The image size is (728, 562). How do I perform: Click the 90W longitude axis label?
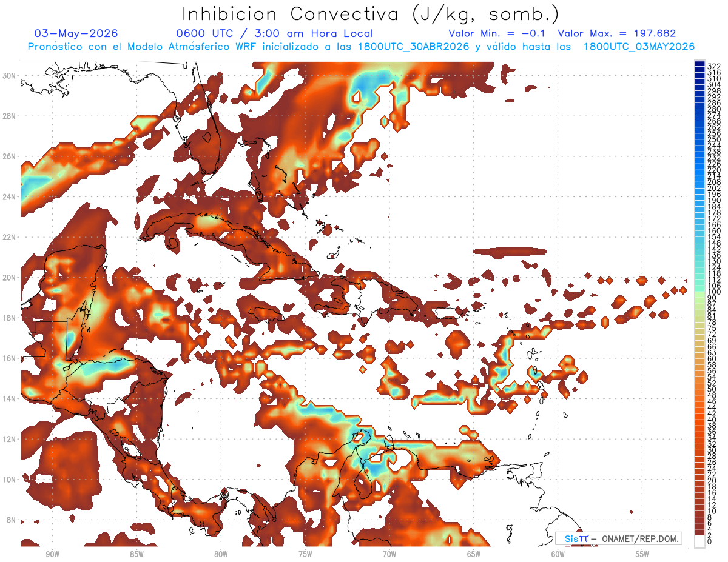coord(52,554)
